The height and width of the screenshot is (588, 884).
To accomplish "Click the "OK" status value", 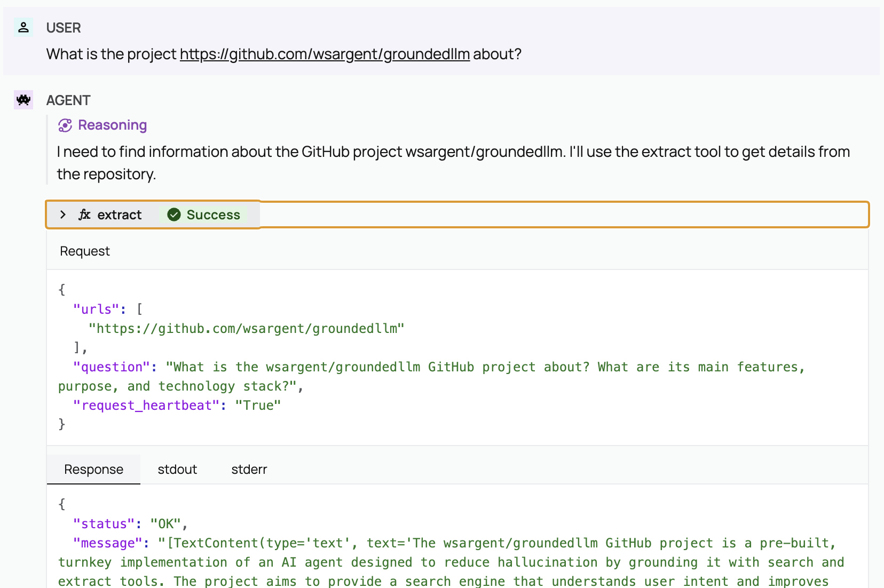I will click(x=166, y=524).
